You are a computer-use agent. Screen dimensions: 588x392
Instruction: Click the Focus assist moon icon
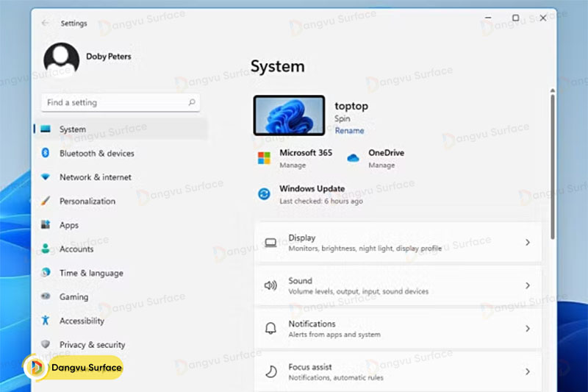click(x=270, y=371)
